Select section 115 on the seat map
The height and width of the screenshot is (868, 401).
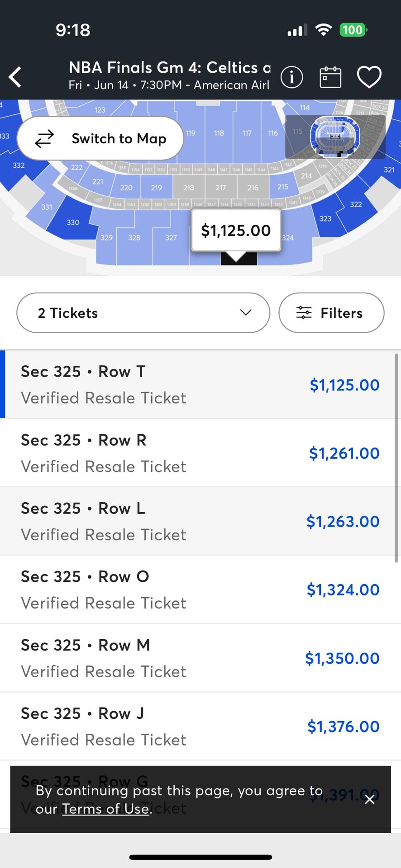tap(297, 132)
